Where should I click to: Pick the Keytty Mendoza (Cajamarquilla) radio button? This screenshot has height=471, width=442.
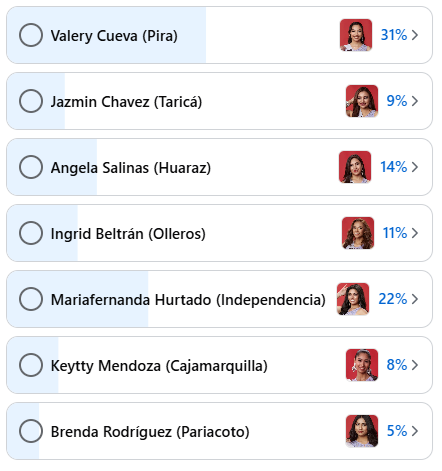point(31,365)
